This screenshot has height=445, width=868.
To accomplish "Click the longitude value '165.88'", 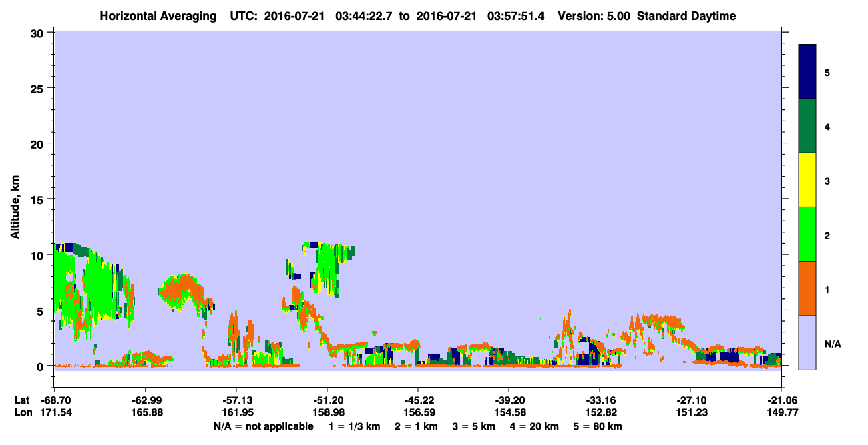I will (x=146, y=413).
